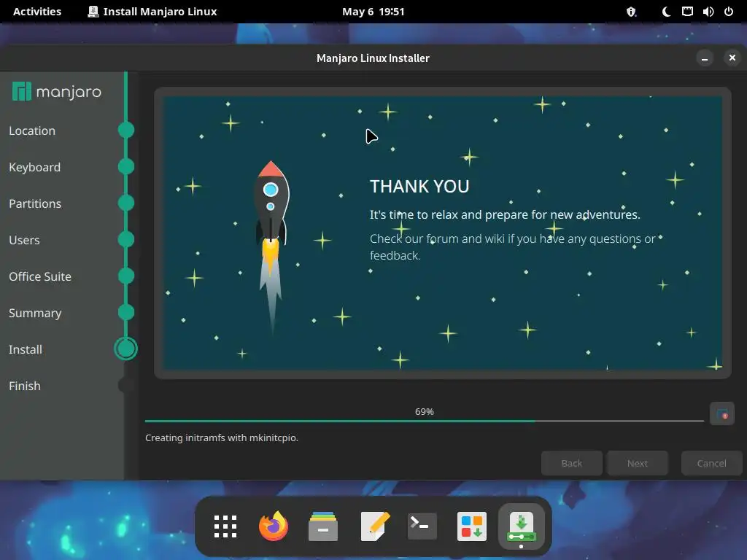This screenshot has height=560, width=747.
Task: Click the Back button
Action: [572, 463]
